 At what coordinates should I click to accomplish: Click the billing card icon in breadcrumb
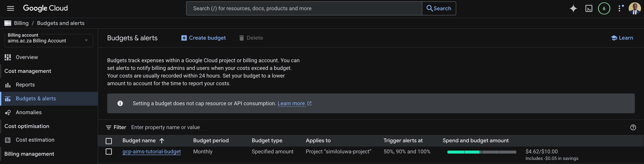tap(8, 23)
